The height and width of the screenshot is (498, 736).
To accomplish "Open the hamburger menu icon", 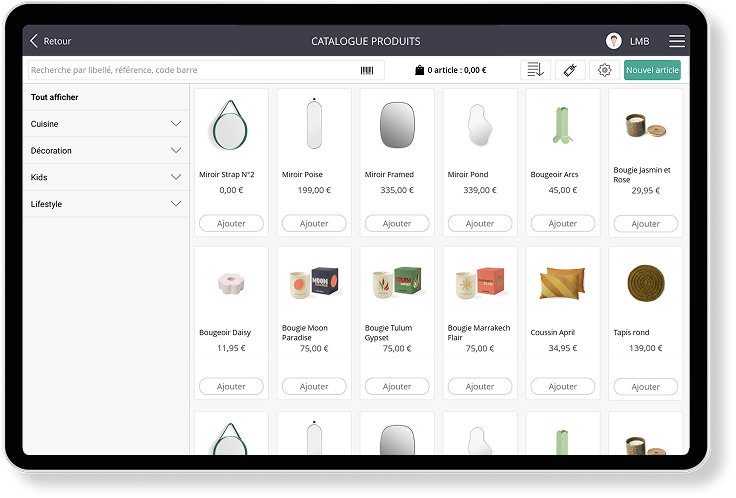I will click(x=676, y=41).
